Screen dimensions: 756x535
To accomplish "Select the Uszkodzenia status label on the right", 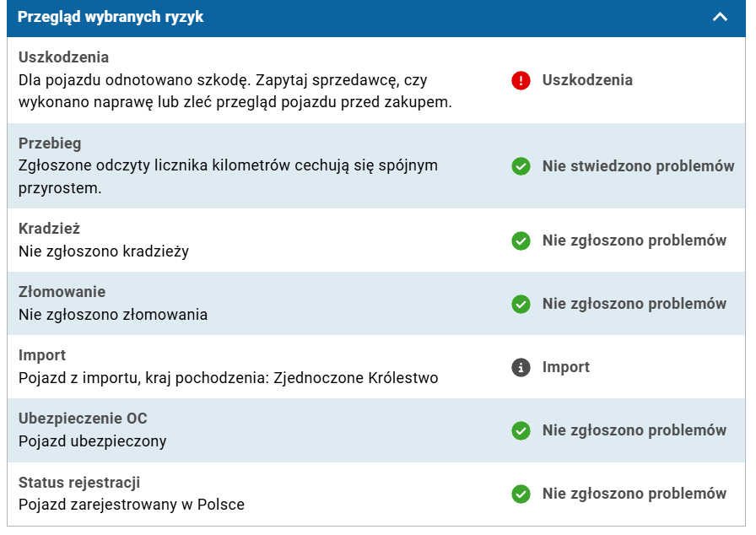I will [x=587, y=80].
